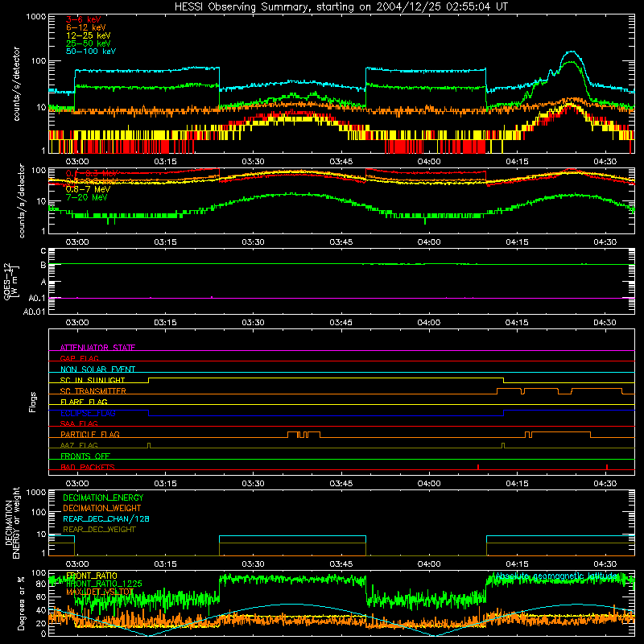The width and height of the screenshot is (644, 644).
Task: Click the yellow FRONT_RATIO legend label
Action: tap(92, 576)
